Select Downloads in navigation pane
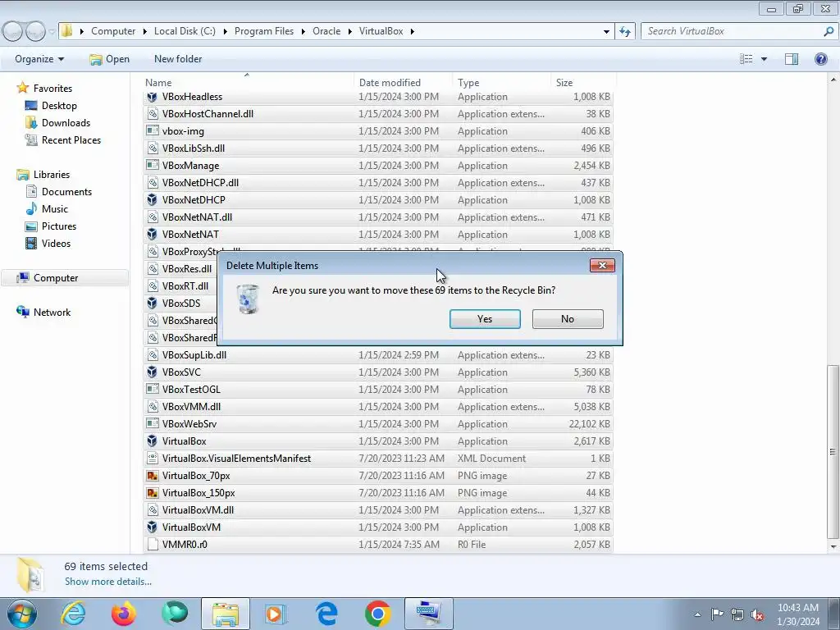Image resolution: width=840 pixels, height=630 pixels. click(x=66, y=123)
